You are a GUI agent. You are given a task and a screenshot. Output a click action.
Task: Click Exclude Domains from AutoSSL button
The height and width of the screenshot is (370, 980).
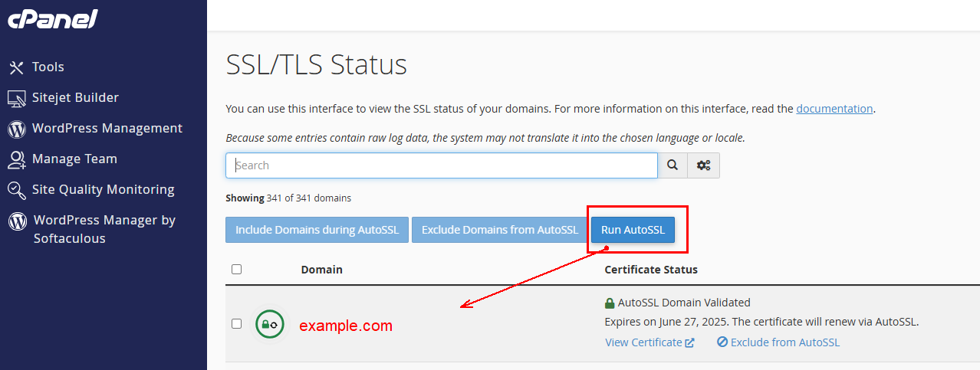coord(499,230)
